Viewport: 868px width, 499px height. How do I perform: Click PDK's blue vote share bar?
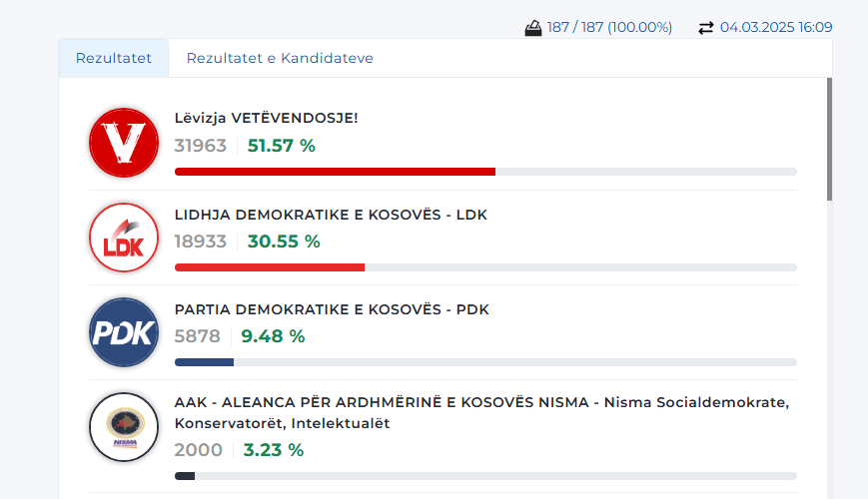204,362
